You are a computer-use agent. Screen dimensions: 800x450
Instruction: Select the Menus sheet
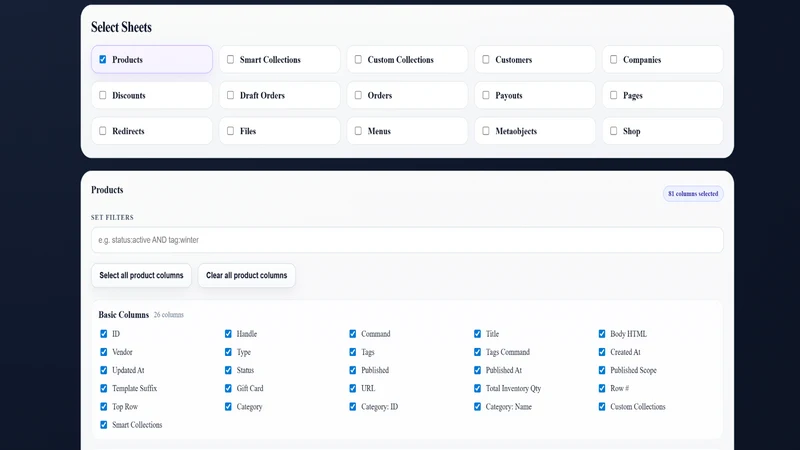[x=407, y=131]
